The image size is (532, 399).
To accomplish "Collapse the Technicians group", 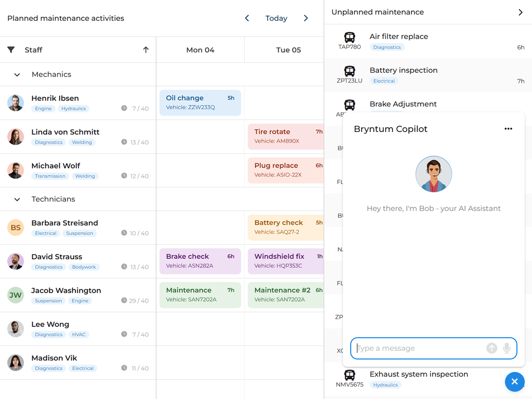I will click(x=17, y=199).
